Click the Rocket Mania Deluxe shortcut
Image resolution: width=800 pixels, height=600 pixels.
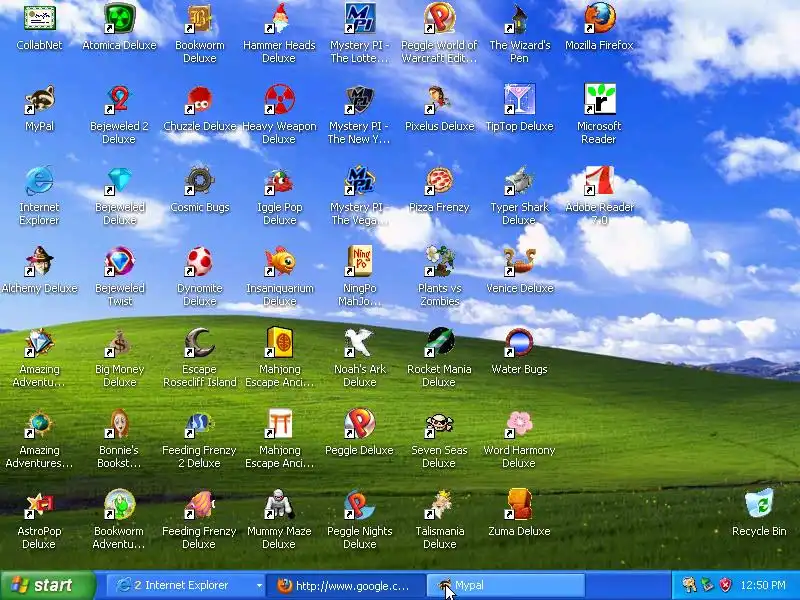(x=439, y=343)
